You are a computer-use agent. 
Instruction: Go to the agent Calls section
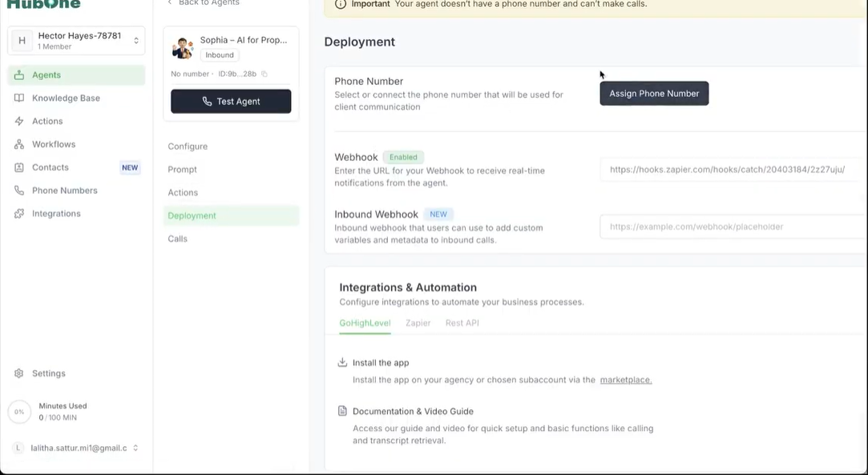click(231, 239)
